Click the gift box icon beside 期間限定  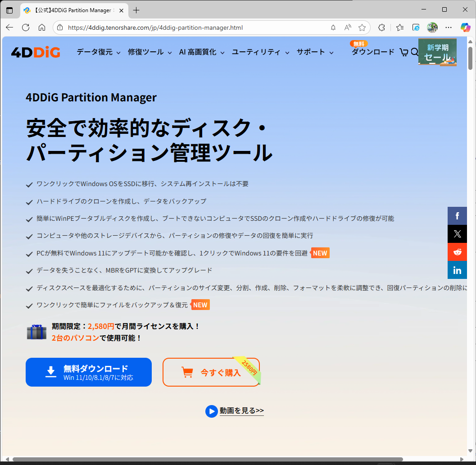click(37, 332)
